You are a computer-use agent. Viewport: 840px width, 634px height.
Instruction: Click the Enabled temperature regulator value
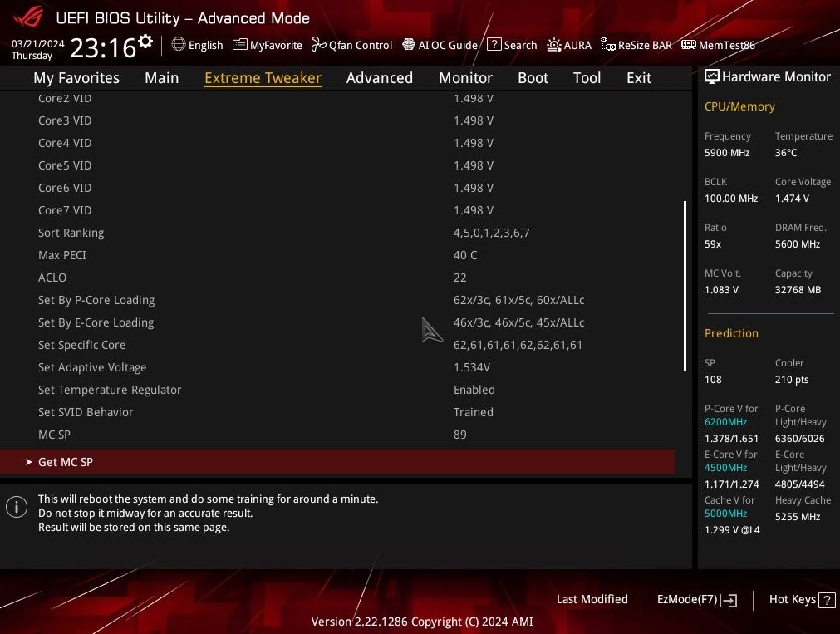coord(474,391)
